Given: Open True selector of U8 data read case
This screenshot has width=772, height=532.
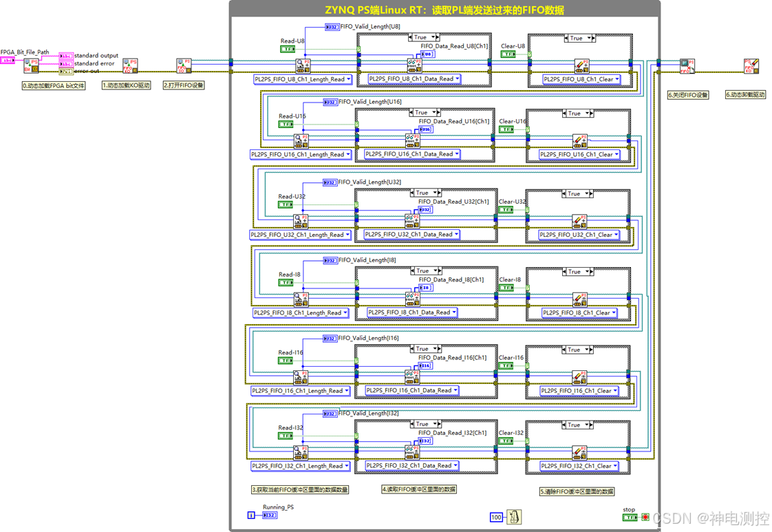Looking at the screenshot, I should 423,37.
